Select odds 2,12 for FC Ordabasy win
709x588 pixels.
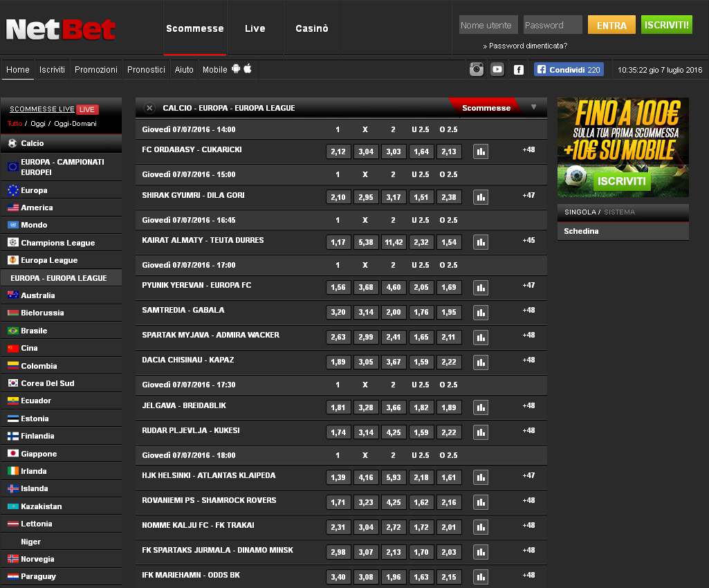click(x=338, y=151)
